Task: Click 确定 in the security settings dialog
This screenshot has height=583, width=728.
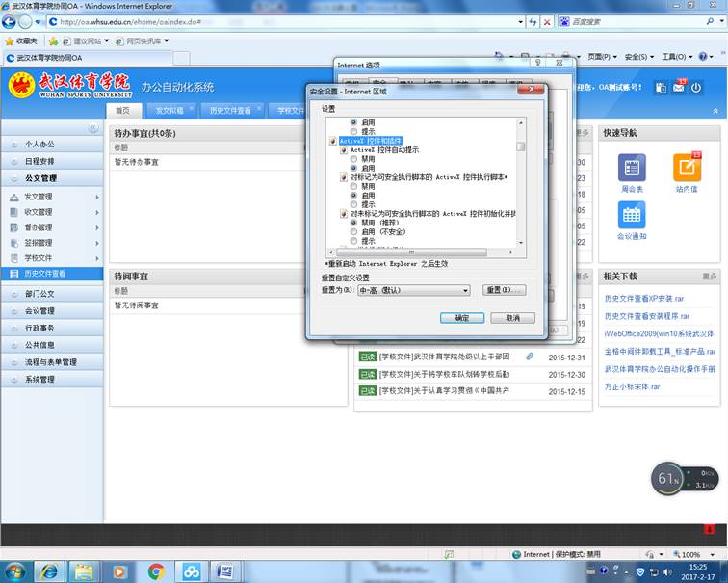Action: coord(461,318)
